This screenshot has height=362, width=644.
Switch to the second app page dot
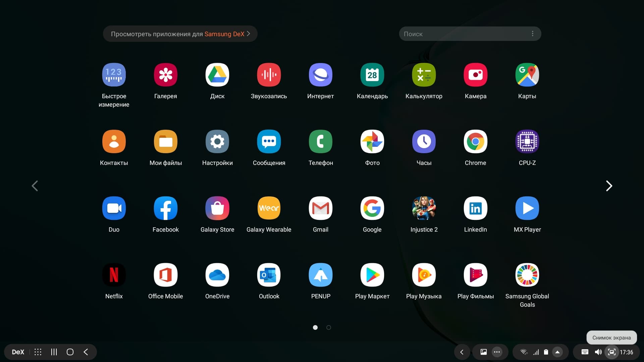[x=329, y=327]
